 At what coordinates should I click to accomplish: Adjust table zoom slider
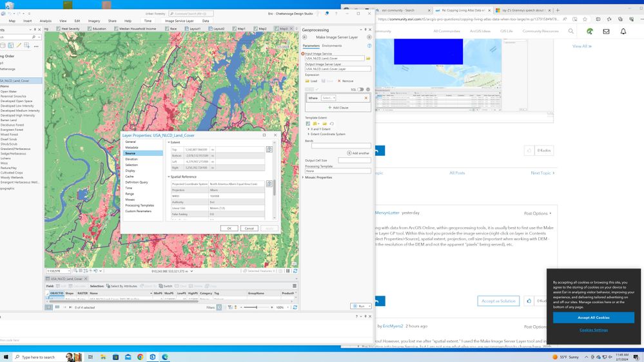tap(257, 307)
